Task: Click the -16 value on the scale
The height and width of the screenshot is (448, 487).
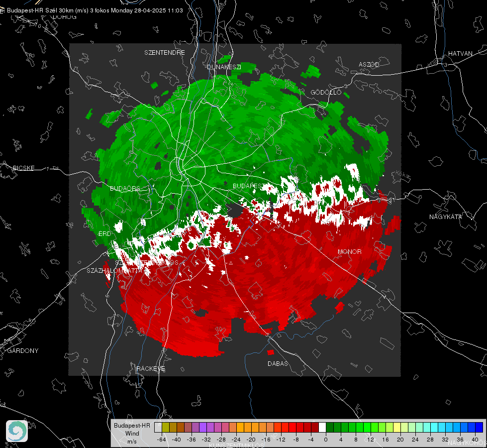Action: click(266, 440)
